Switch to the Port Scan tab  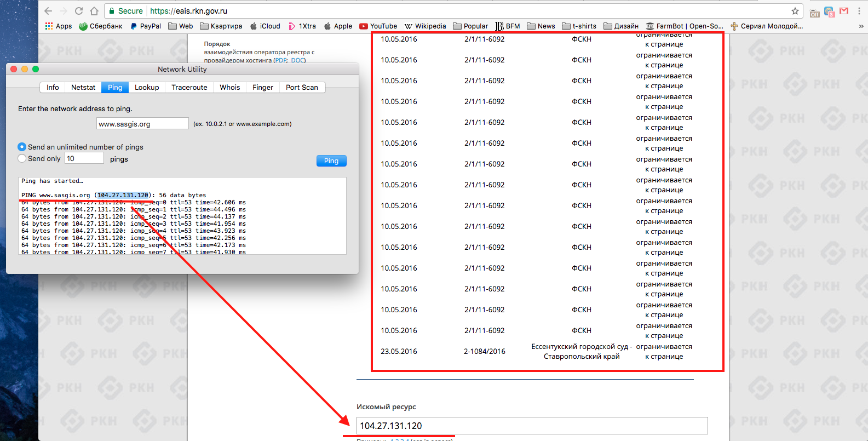(x=302, y=87)
